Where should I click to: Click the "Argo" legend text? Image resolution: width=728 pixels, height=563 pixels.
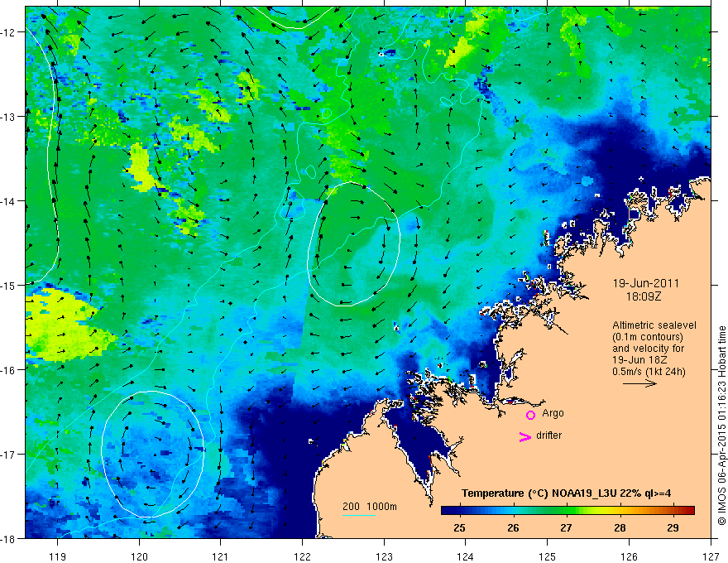pyautogui.click(x=553, y=413)
